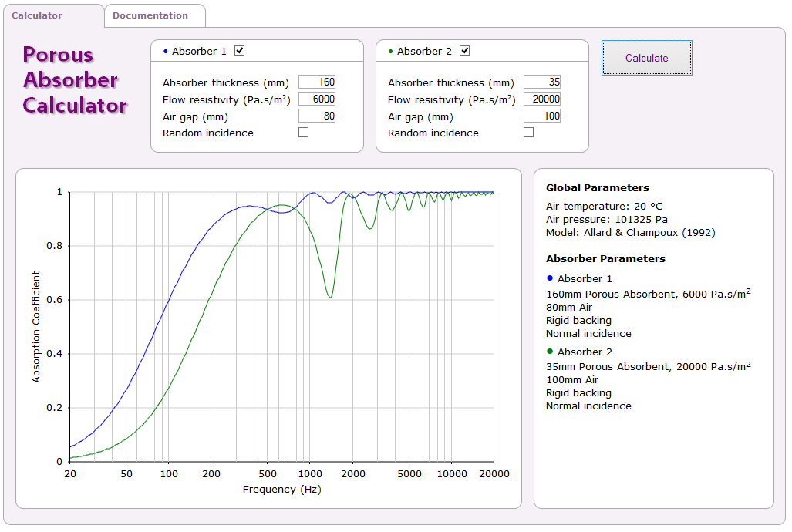Click Absorber 1 thickness input field
The image size is (792, 532).
(317, 82)
